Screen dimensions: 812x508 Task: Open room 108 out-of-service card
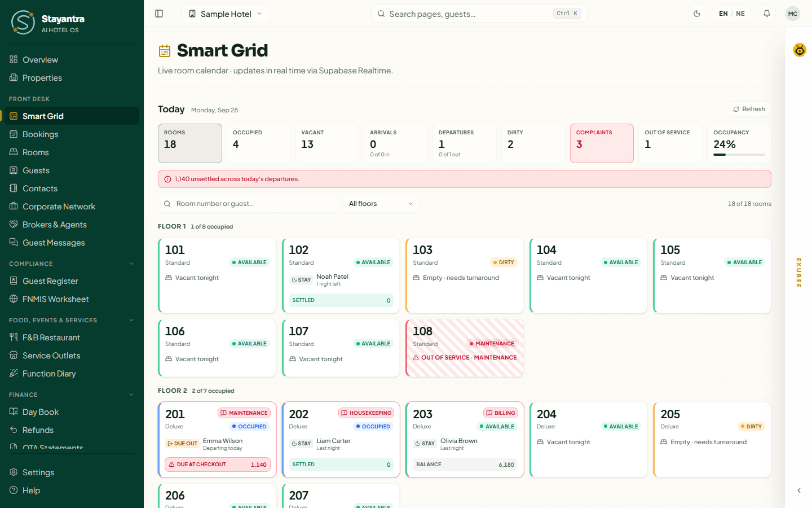click(x=465, y=348)
